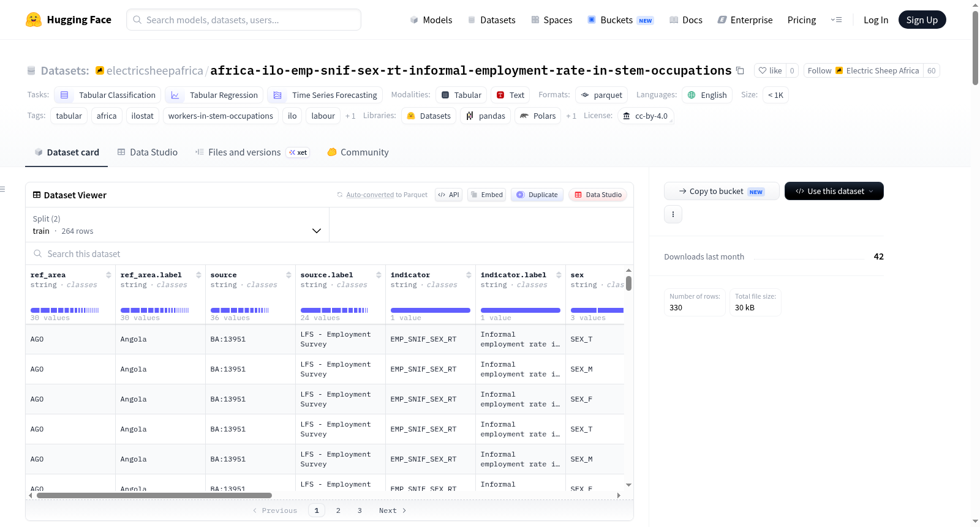
Task: Select the Time Series Forecasting task tag
Action: [x=325, y=95]
